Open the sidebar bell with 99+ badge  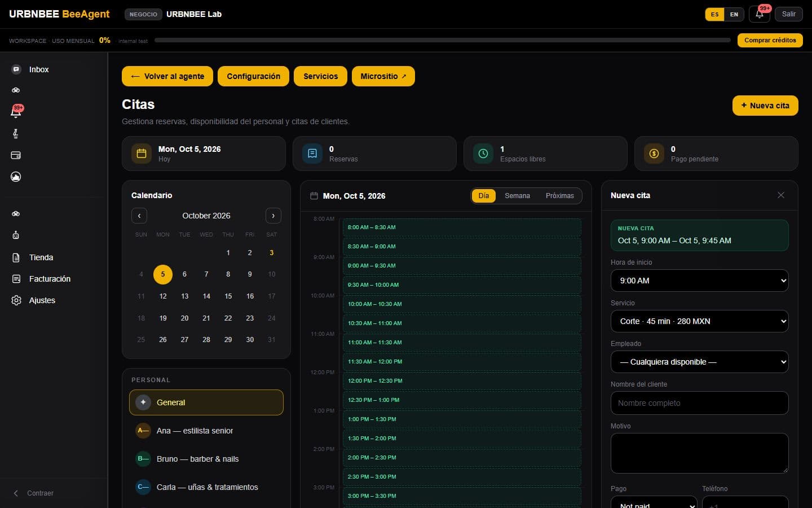[x=16, y=112]
